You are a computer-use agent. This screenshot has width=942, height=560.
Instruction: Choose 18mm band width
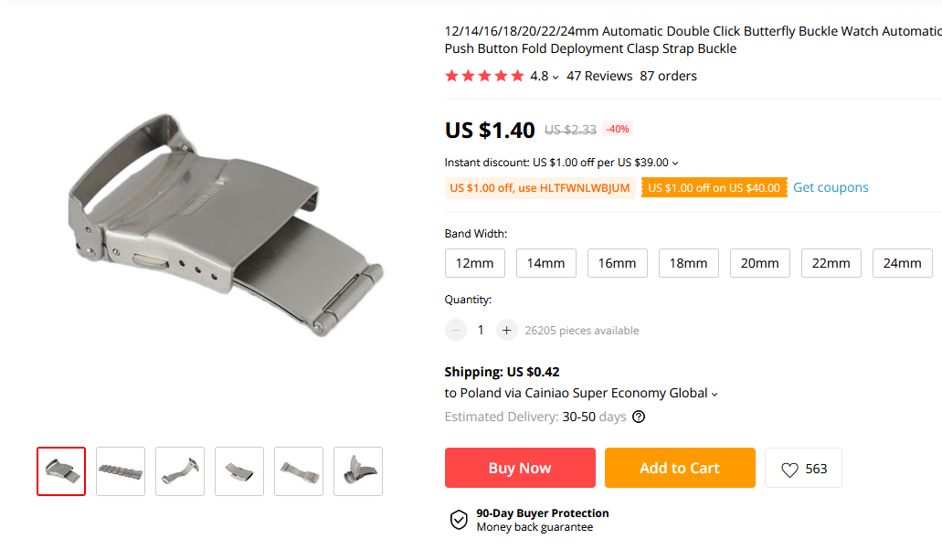point(689,263)
